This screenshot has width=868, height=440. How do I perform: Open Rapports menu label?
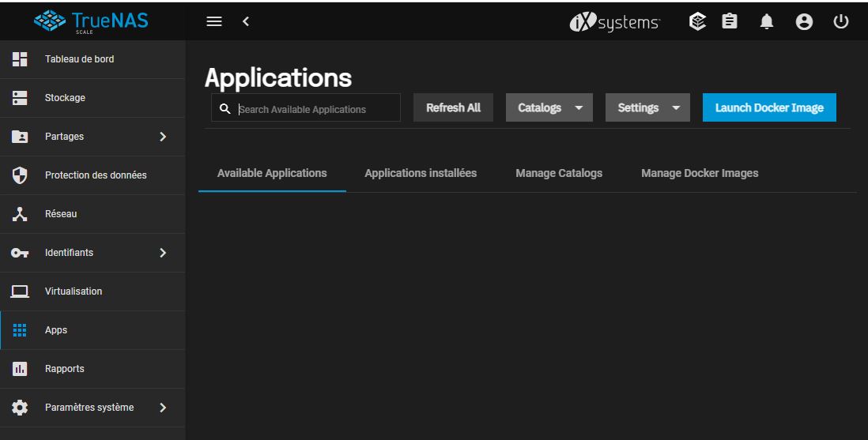coord(65,369)
